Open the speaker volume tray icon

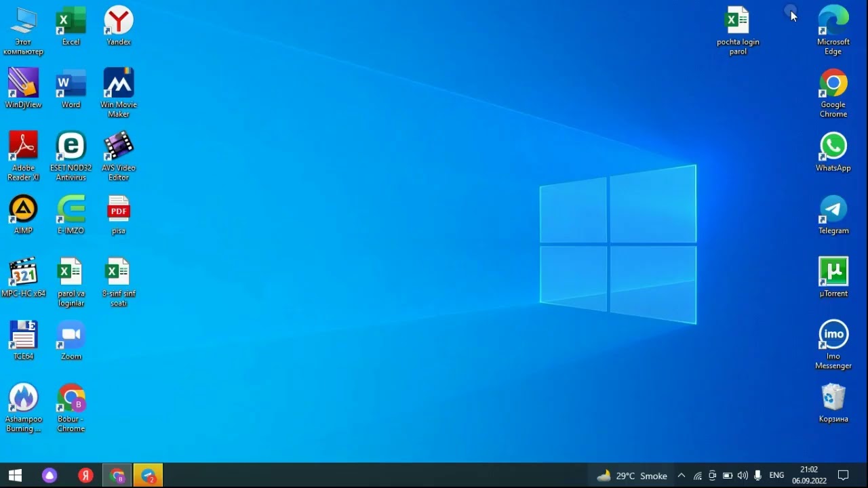pos(743,476)
